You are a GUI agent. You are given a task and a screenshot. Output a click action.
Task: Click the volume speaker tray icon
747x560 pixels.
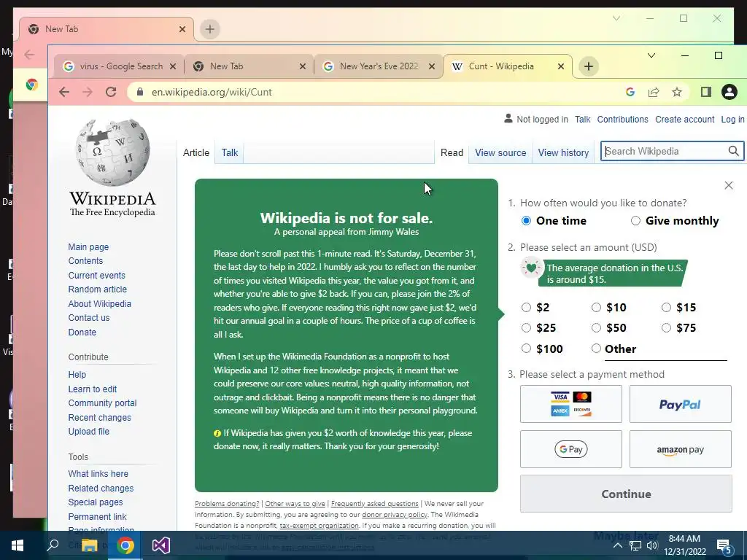click(x=651, y=545)
